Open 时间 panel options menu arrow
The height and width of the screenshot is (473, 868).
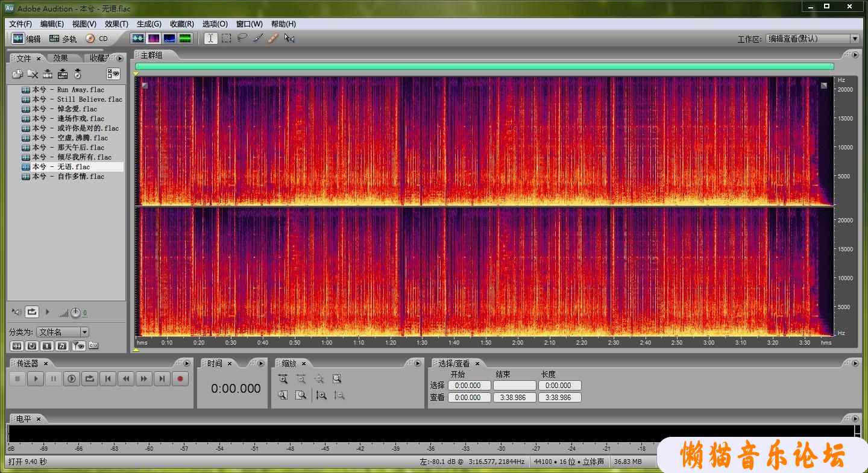click(x=260, y=363)
